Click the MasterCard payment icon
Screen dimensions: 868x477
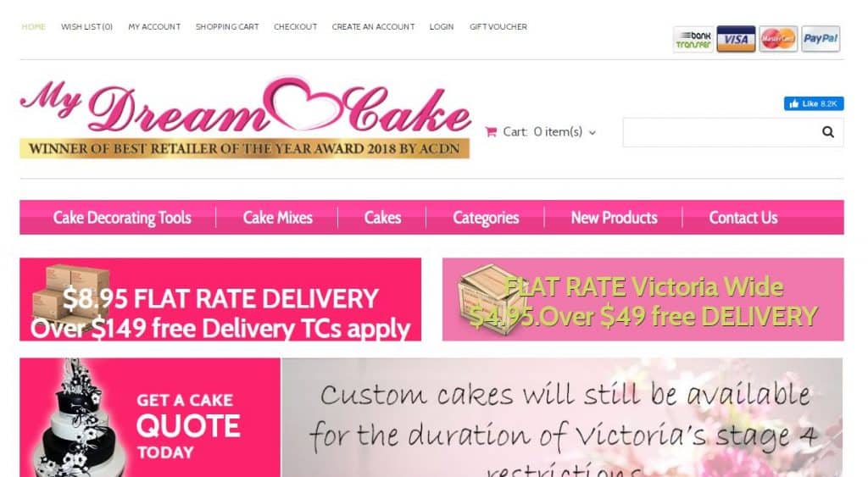[x=778, y=39]
